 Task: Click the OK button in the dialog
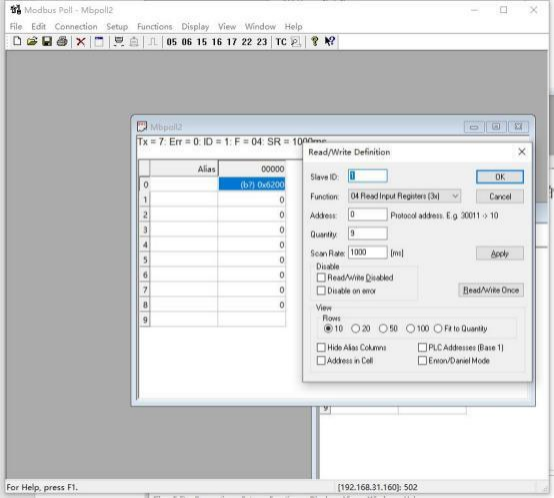500,177
